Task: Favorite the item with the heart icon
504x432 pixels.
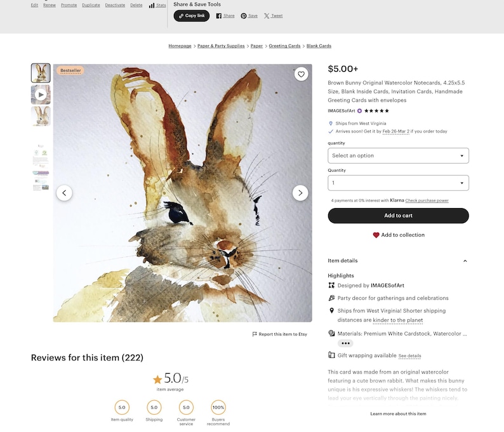Action: click(x=301, y=74)
